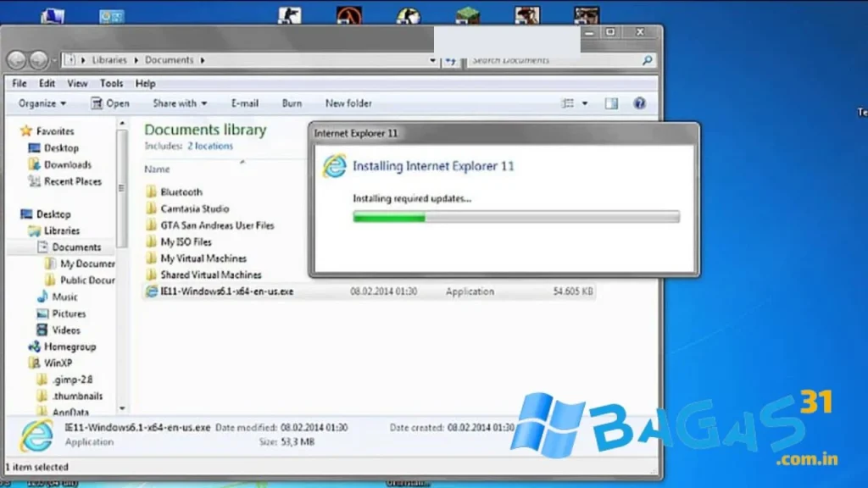Select .thumbnails folder in navigation tree
This screenshot has height=488, width=868.
[77, 396]
